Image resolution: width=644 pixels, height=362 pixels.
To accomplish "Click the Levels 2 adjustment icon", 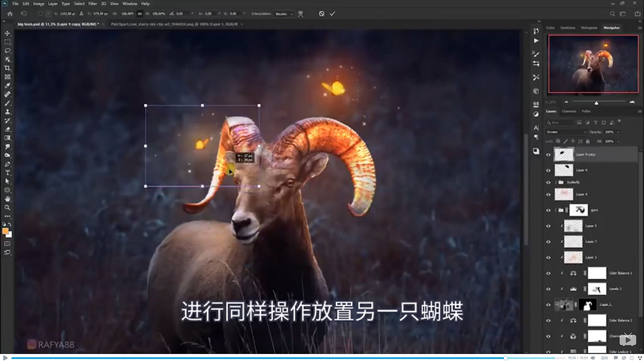I will click(x=572, y=289).
